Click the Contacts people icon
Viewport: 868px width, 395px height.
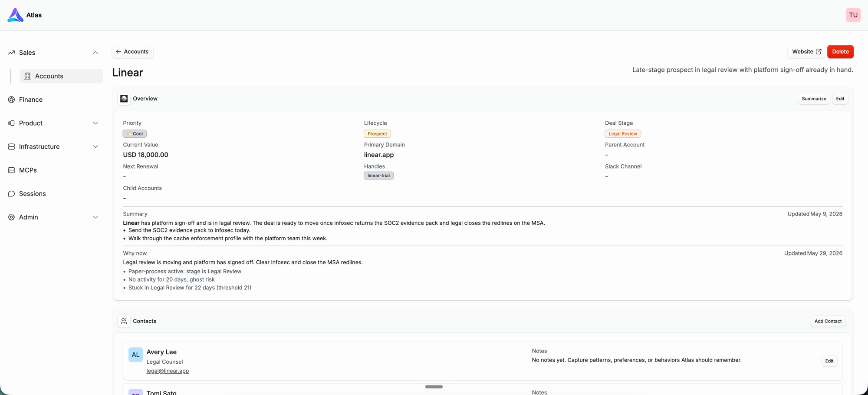pos(124,321)
